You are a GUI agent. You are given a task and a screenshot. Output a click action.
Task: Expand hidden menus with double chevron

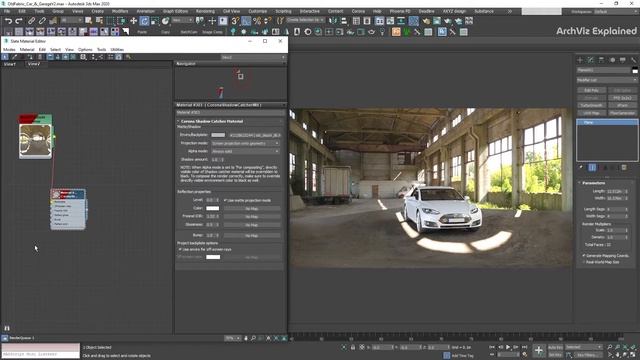pyautogui.click(x=509, y=11)
